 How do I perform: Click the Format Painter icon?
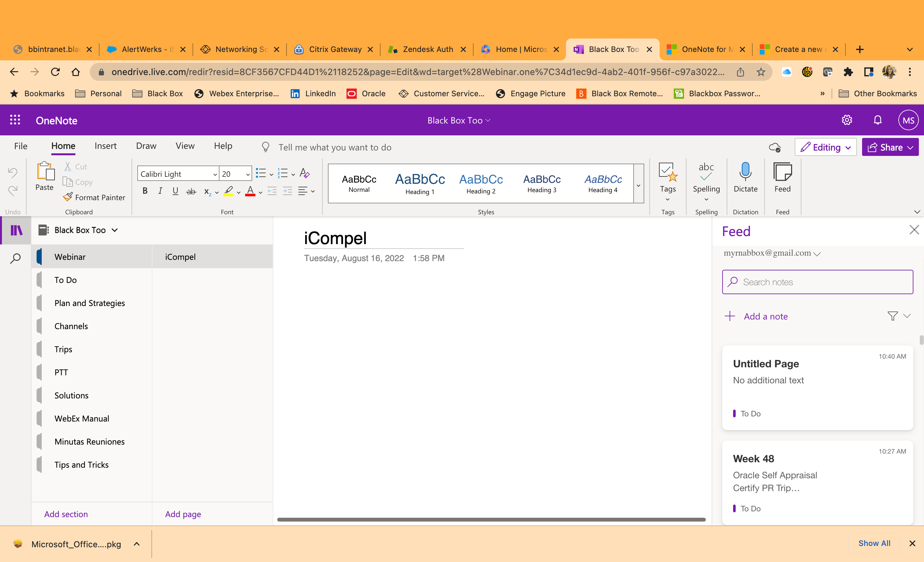click(68, 197)
